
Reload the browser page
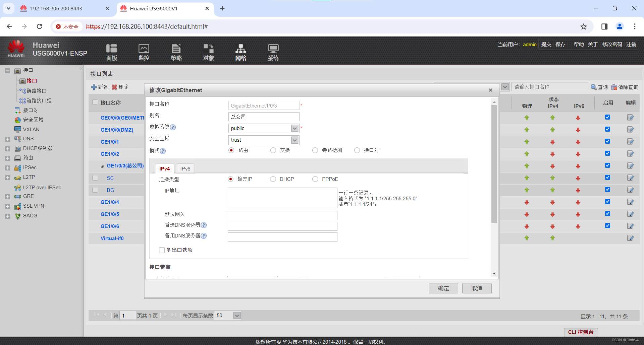pos(40,26)
